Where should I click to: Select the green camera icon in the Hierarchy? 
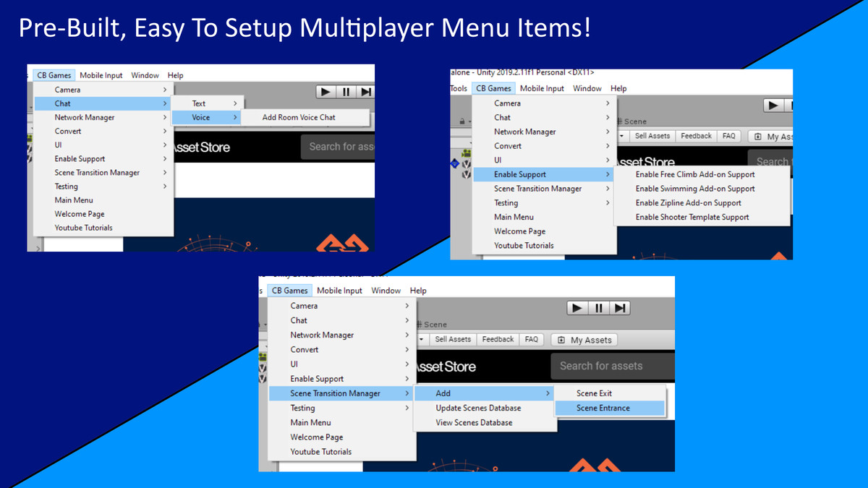coord(467,153)
